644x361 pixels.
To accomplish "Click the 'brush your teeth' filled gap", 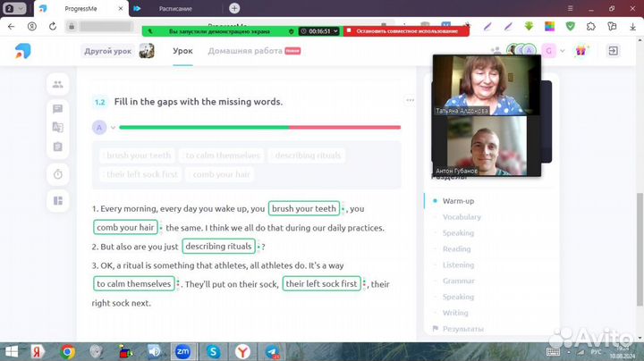I will click(304, 209).
